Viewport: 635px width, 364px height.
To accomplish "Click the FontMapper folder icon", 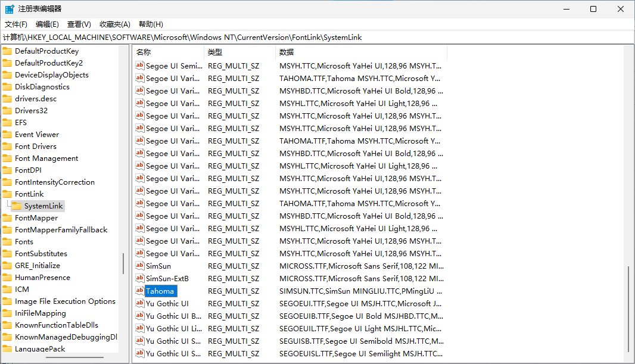I will (7, 218).
